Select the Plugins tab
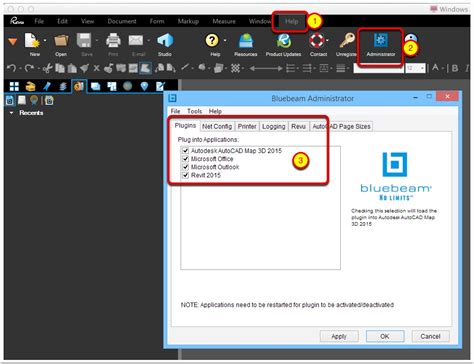This screenshot has height=364, width=474. tap(185, 126)
